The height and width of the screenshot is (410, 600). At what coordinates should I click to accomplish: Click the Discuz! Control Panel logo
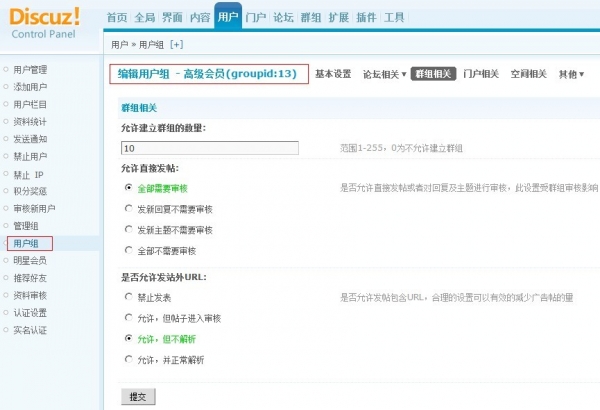tap(46, 23)
